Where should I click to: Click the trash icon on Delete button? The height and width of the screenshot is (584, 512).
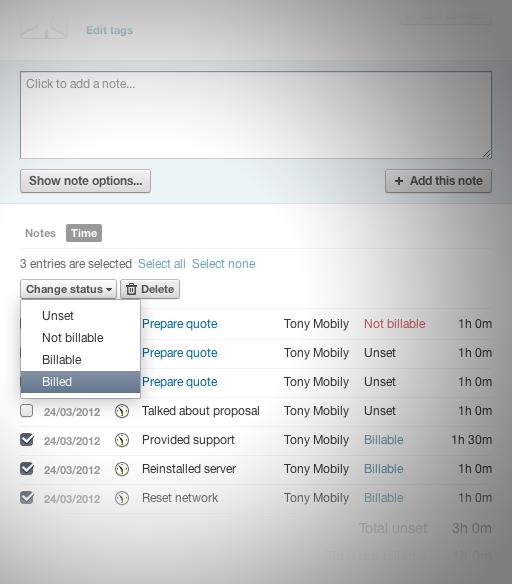131,289
